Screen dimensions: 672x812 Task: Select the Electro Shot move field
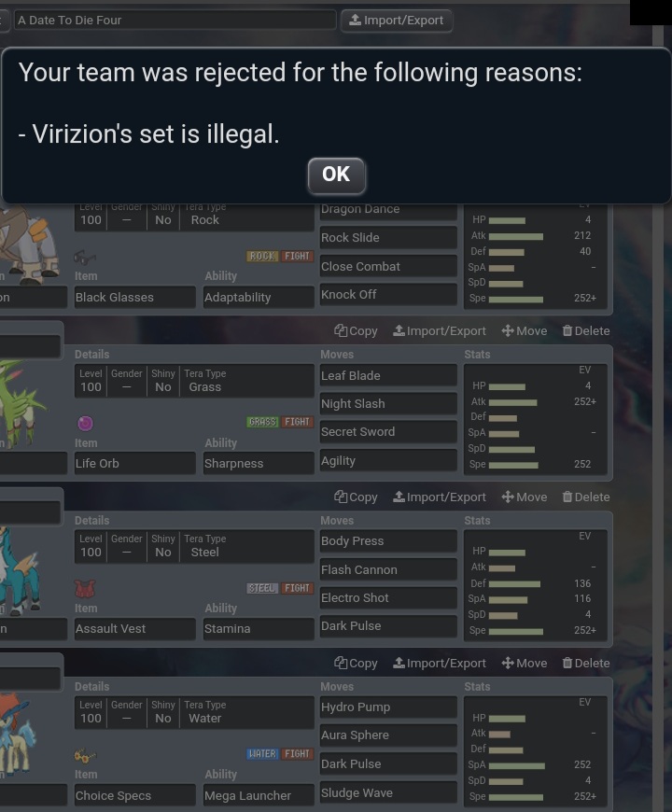click(388, 598)
